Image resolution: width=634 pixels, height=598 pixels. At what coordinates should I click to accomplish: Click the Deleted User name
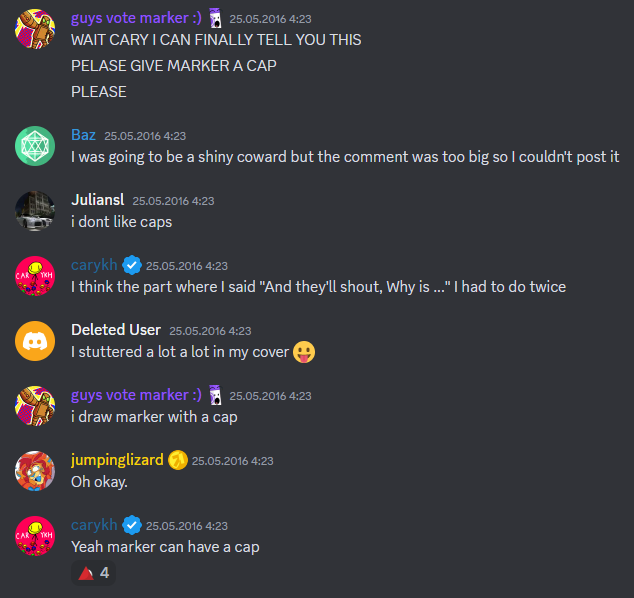116,330
